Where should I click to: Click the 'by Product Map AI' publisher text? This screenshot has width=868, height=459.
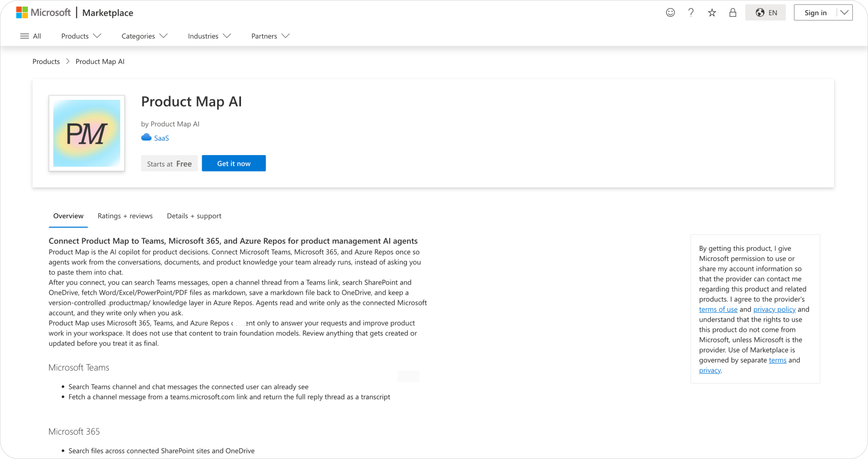(x=170, y=124)
